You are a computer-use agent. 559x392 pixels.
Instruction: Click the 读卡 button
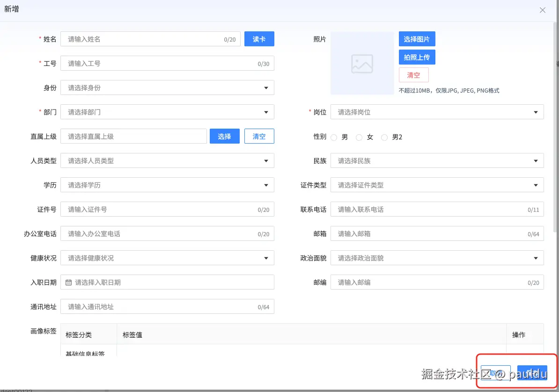[259, 39]
